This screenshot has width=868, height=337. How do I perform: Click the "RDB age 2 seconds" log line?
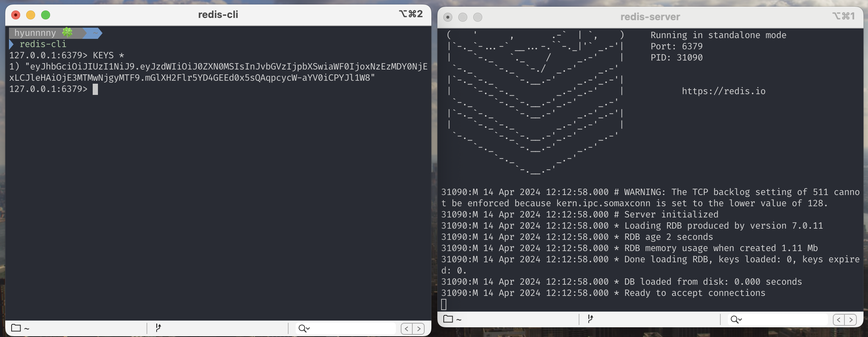pos(577,237)
